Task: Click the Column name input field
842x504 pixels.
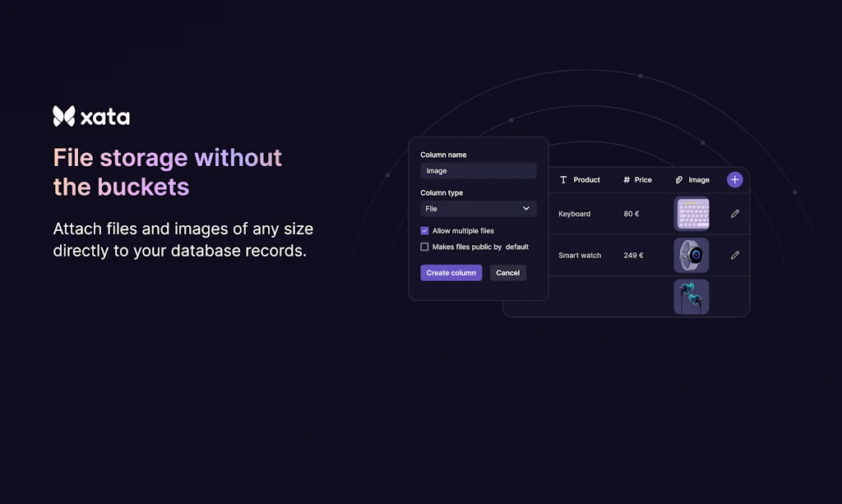Action: 478,171
